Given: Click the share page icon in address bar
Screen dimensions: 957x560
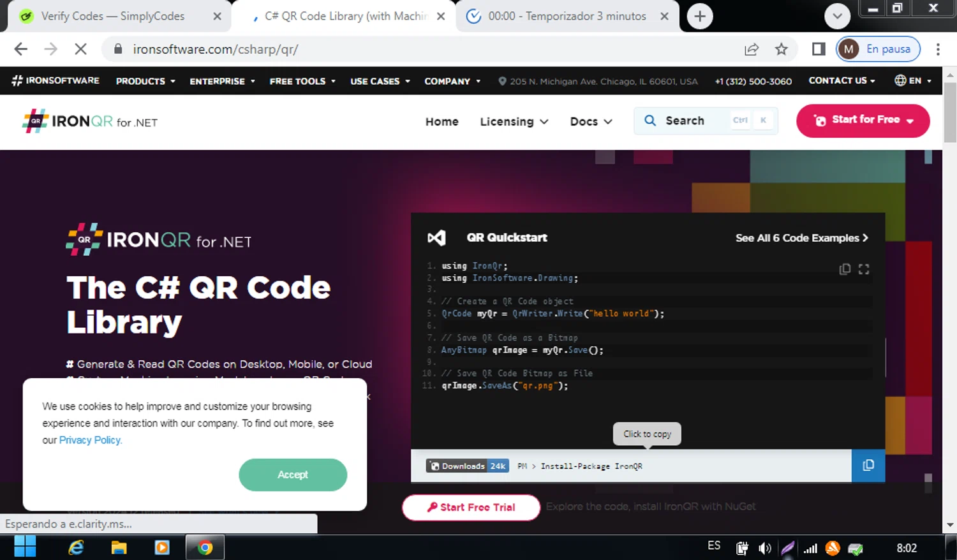Looking at the screenshot, I should click(x=752, y=49).
